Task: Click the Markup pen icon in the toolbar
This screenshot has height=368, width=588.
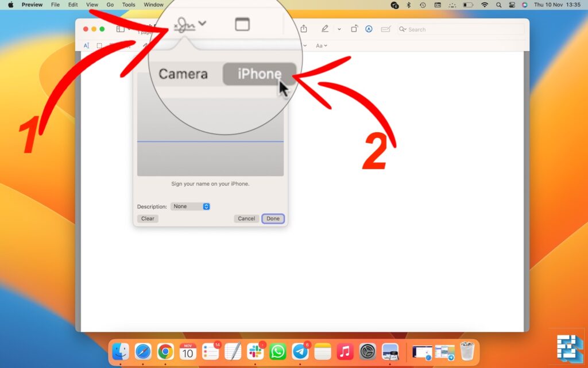Action: click(x=324, y=29)
